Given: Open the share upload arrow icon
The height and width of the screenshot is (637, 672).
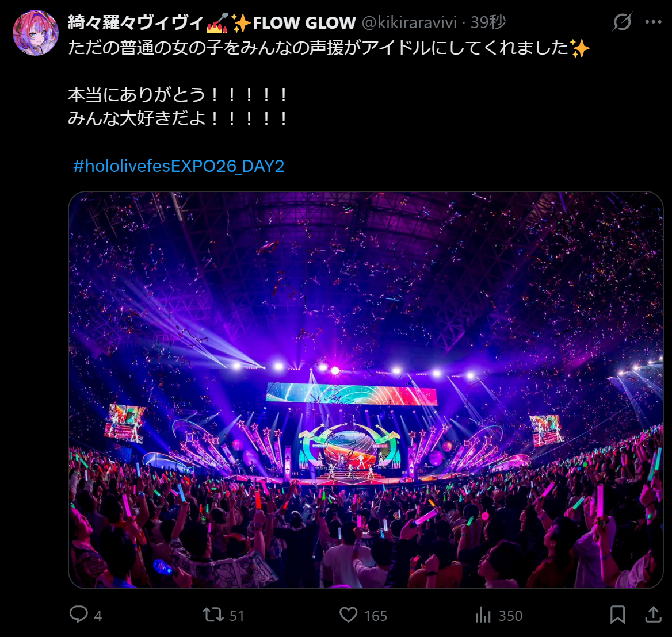Looking at the screenshot, I should [x=653, y=615].
